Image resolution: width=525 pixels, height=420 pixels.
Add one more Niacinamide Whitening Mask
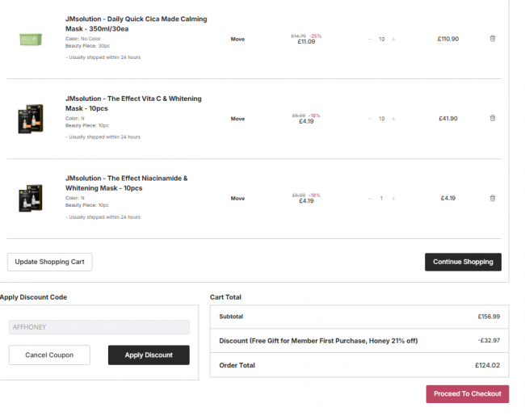coord(393,198)
